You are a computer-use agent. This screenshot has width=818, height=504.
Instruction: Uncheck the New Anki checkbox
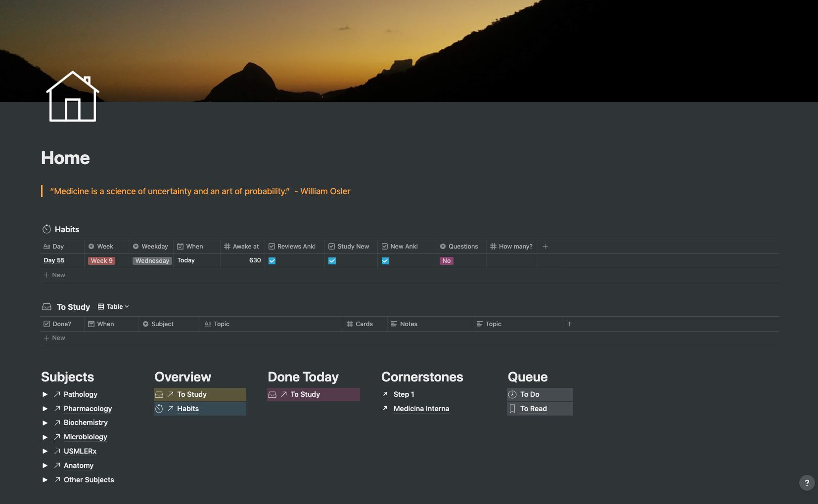pyautogui.click(x=385, y=260)
